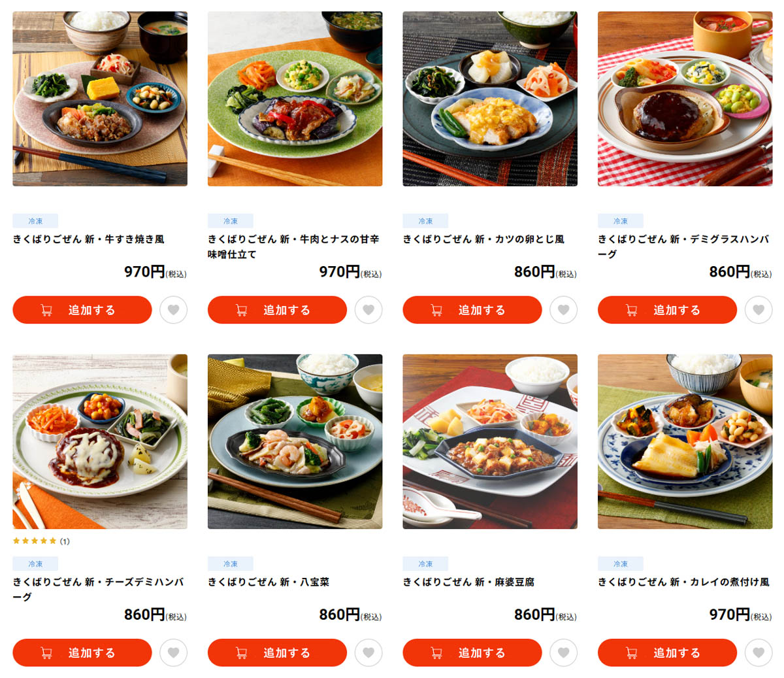Screen dimensions: 784x678
Task: Toggle the heart for カレイの煮付け風
Action: pos(759,653)
